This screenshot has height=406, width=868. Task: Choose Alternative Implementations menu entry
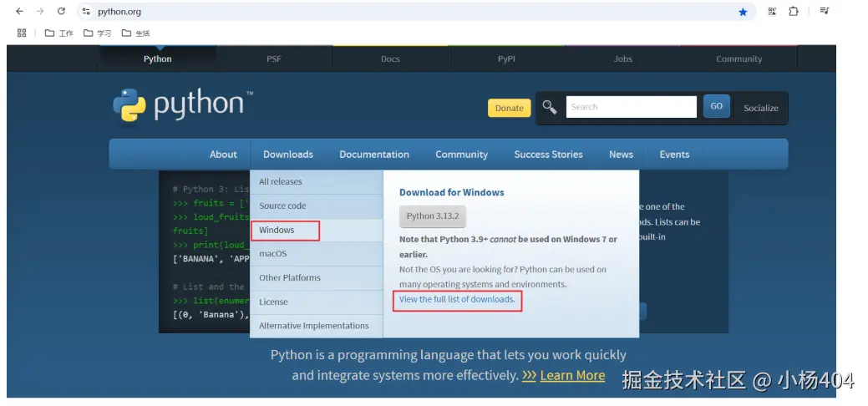pos(316,326)
